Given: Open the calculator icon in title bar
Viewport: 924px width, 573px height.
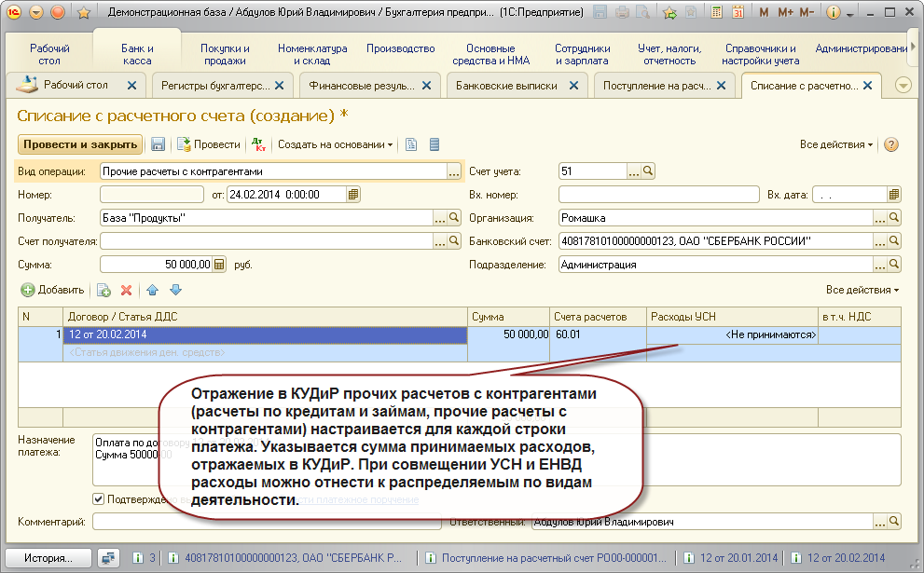Looking at the screenshot, I should click(717, 12).
